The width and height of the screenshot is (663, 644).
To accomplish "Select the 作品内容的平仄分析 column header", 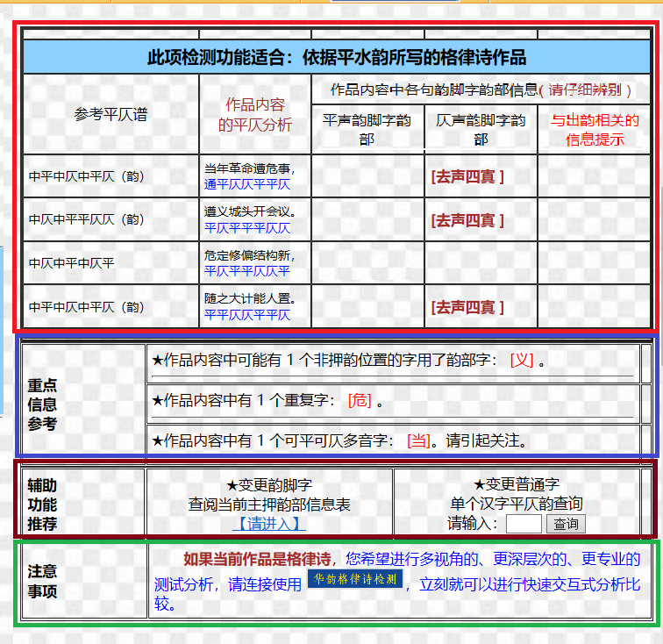I will coord(255,115).
